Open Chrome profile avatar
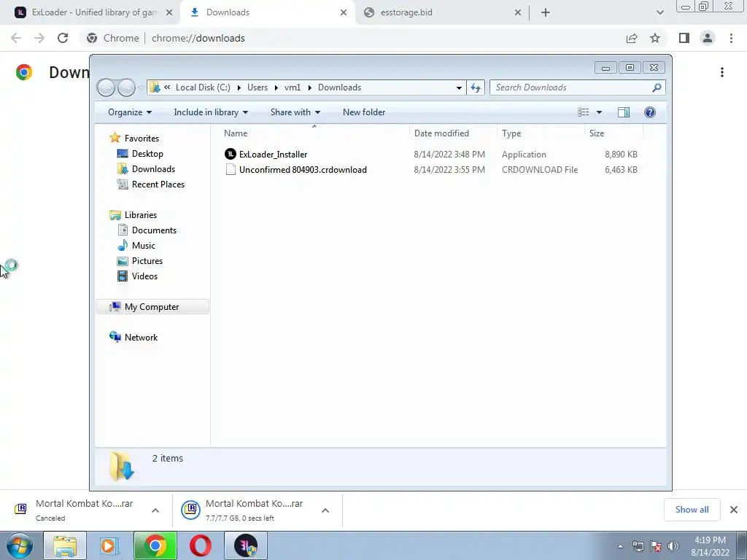Screen dimensions: 747x560 [708, 38]
